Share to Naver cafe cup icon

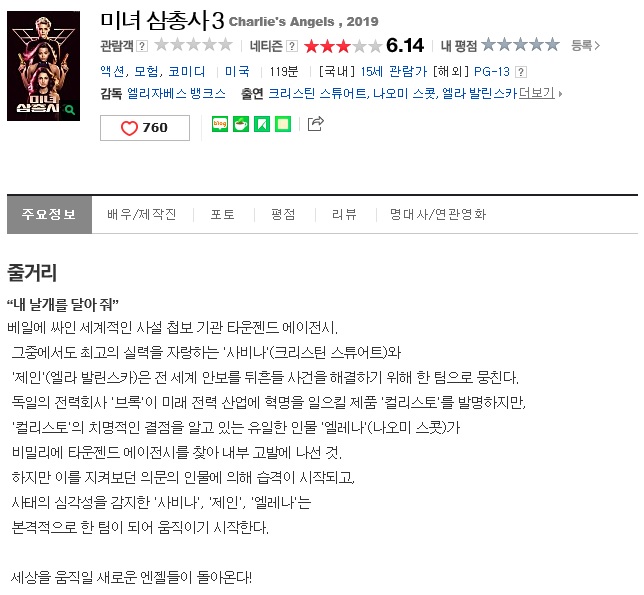click(241, 124)
